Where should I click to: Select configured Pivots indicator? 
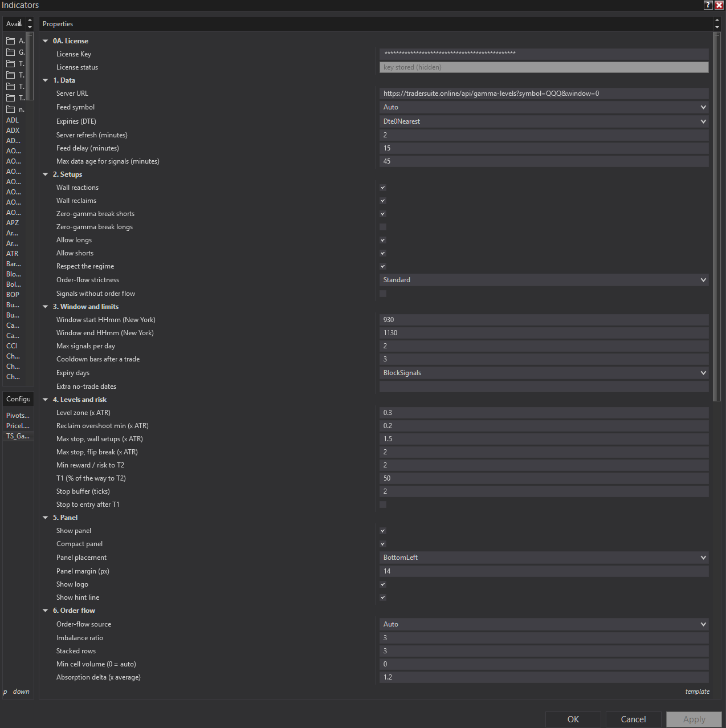18,416
